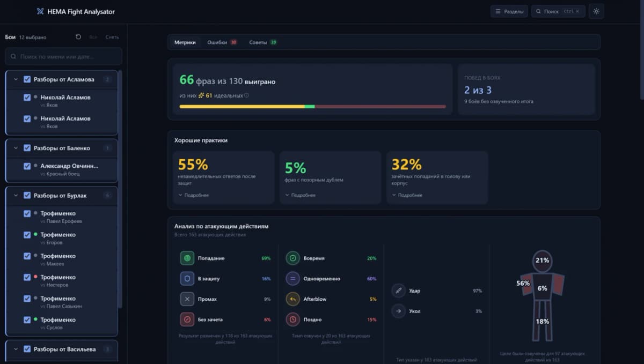
Task: Switch to the Ошибки tab
Action: 222,42
